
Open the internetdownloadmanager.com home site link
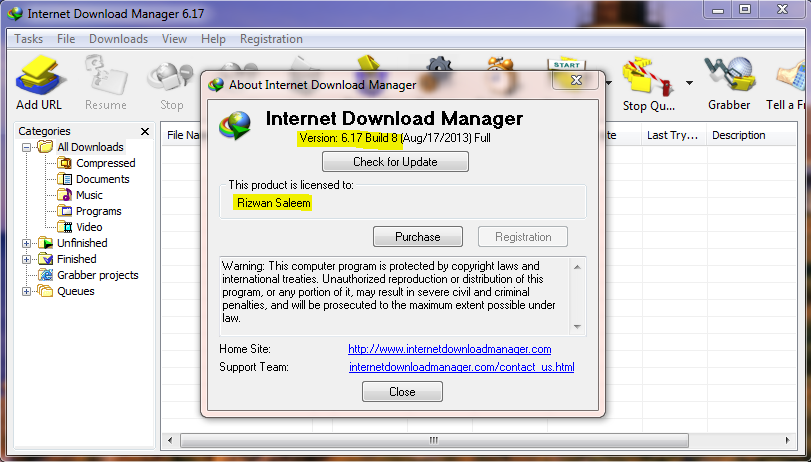[449, 349]
